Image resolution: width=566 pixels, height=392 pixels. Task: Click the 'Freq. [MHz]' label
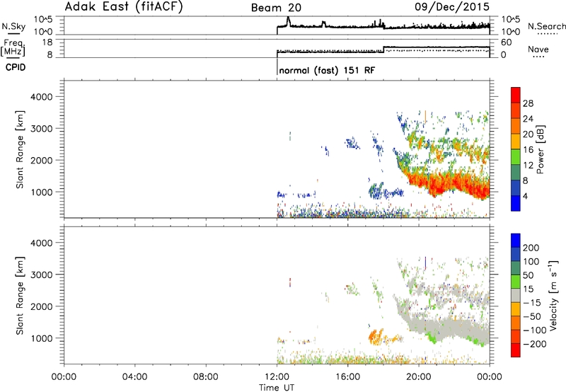click(x=13, y=47)
